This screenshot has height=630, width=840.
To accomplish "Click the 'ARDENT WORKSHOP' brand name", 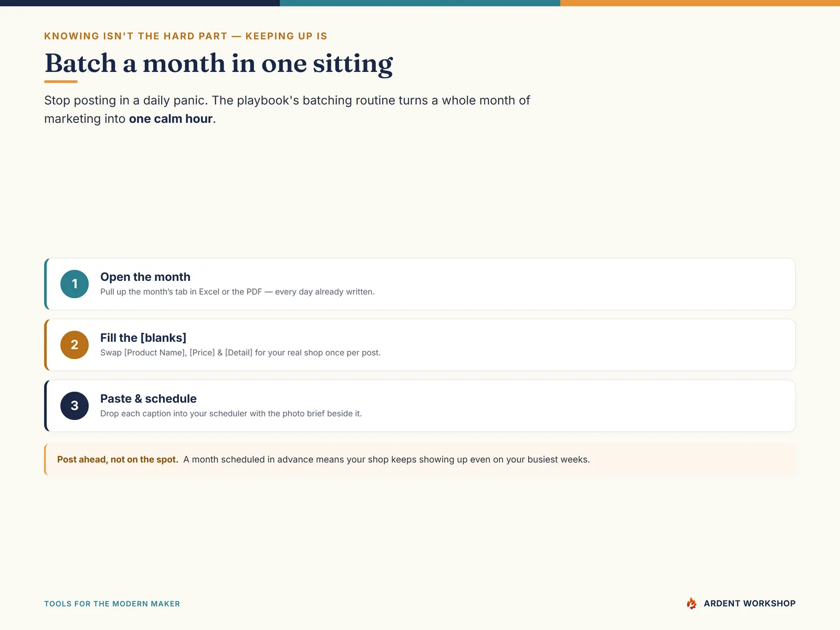I will pyautogui.click(x=750, y=603).
